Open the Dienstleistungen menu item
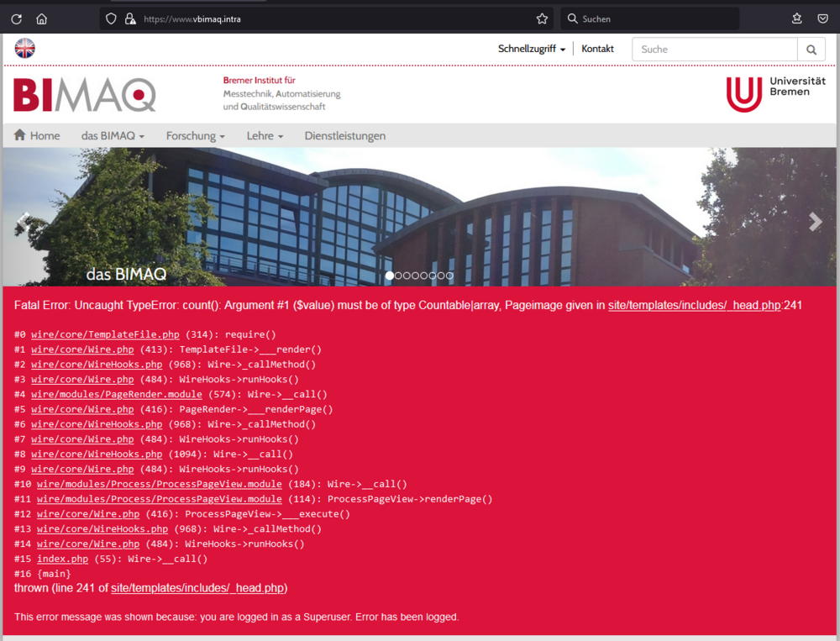This screenshot has height=641, width=840. [346, 135]
